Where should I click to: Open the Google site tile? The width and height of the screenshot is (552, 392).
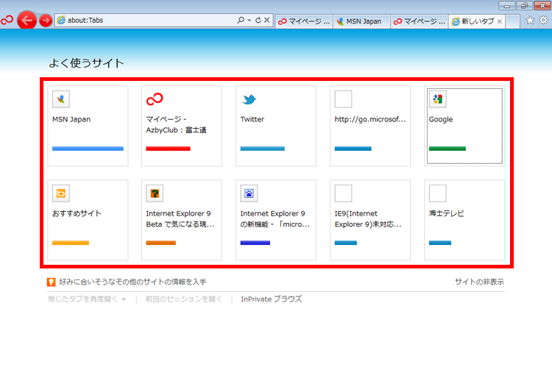464,126
